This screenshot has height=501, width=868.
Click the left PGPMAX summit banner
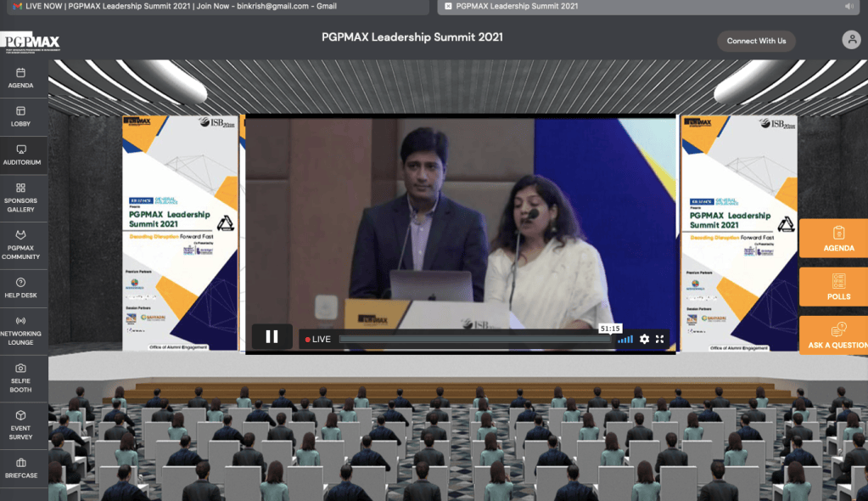coord(181,233)
